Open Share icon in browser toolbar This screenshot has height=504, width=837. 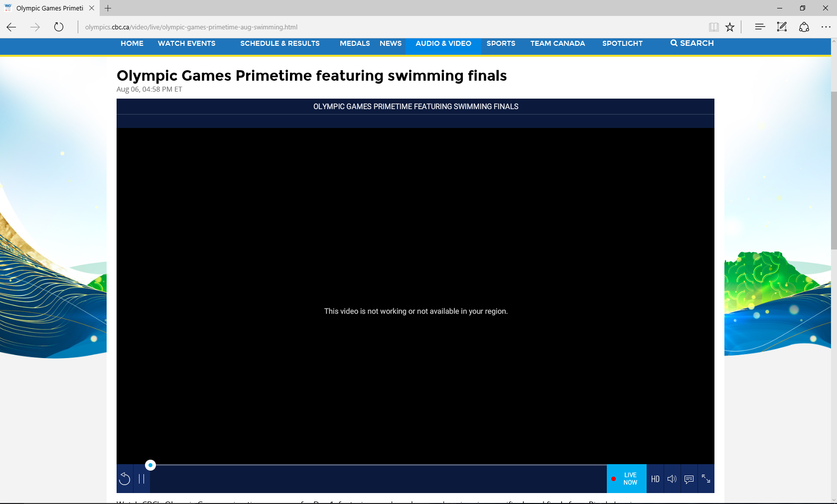[804, 27]
